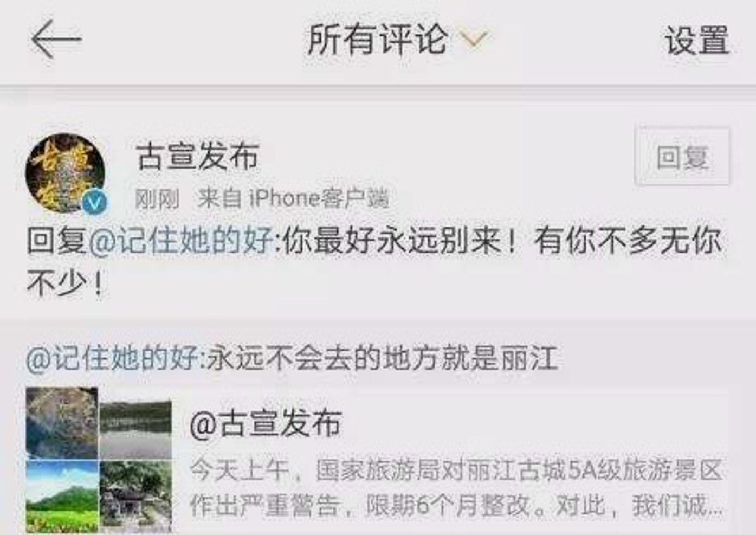Tap the back arrow icon

(x=56, y=39)
